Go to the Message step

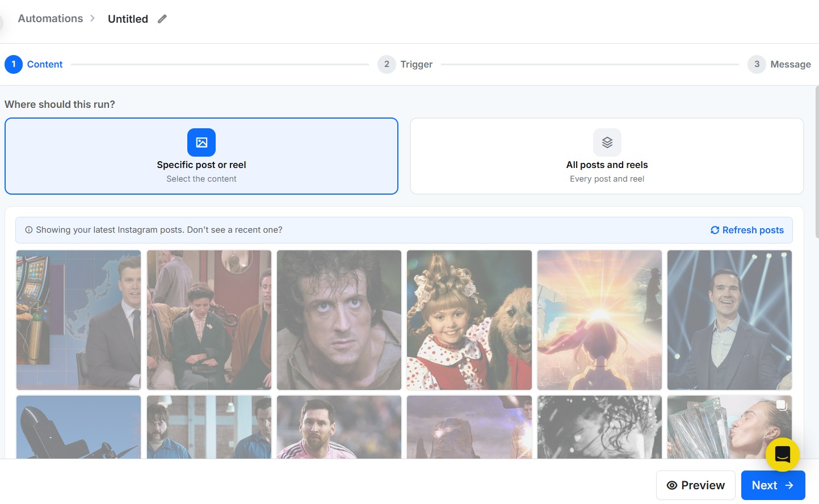[779, 64]
